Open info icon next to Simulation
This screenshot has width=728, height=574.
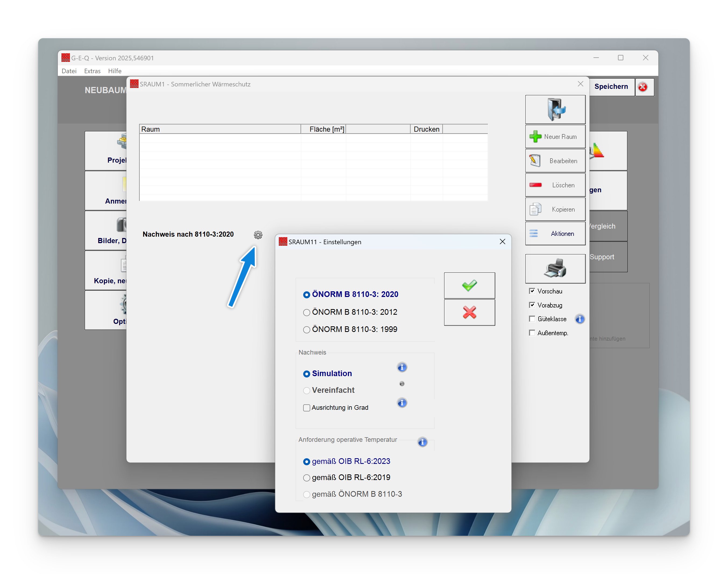click(x=402, y=367)
